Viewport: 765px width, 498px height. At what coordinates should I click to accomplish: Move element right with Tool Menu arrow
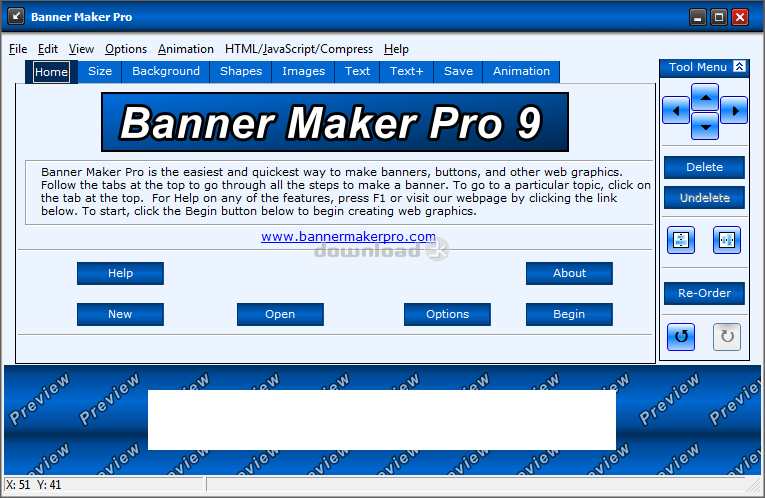coord(734,110)
